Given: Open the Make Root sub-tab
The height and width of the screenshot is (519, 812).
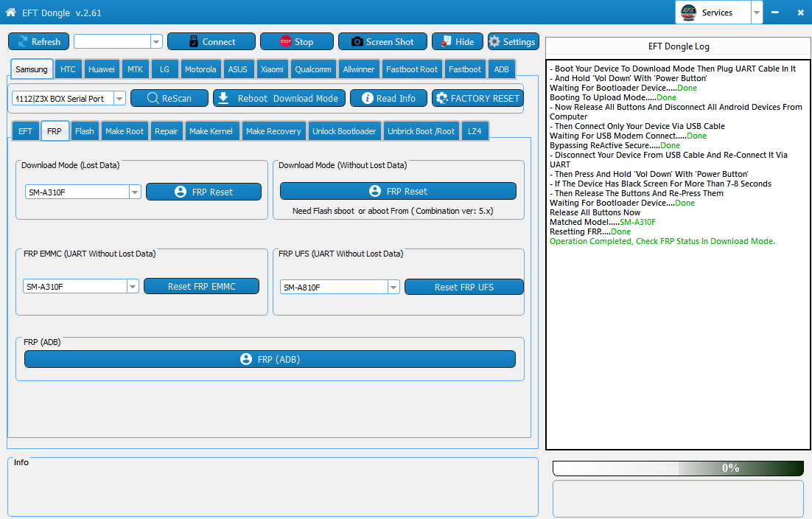Looking at the screenshot, I should click(x=125, y=131).
